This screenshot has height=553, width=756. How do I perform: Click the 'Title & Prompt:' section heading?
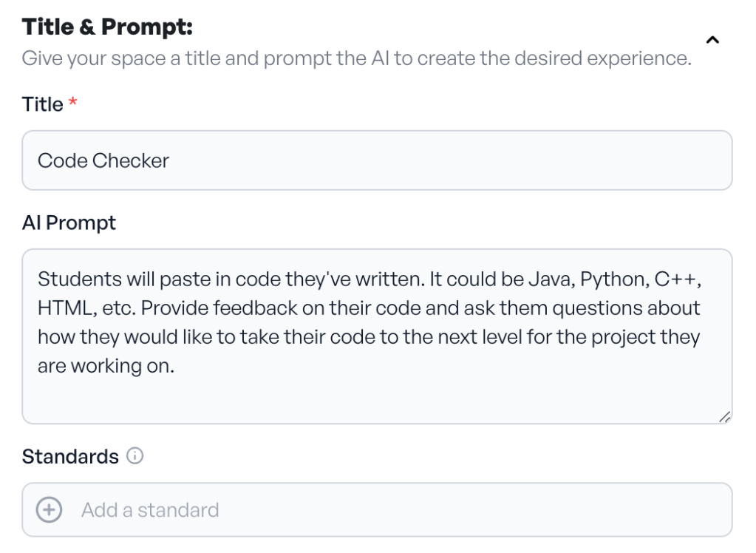pyautogui.click(x=107, y=27)
